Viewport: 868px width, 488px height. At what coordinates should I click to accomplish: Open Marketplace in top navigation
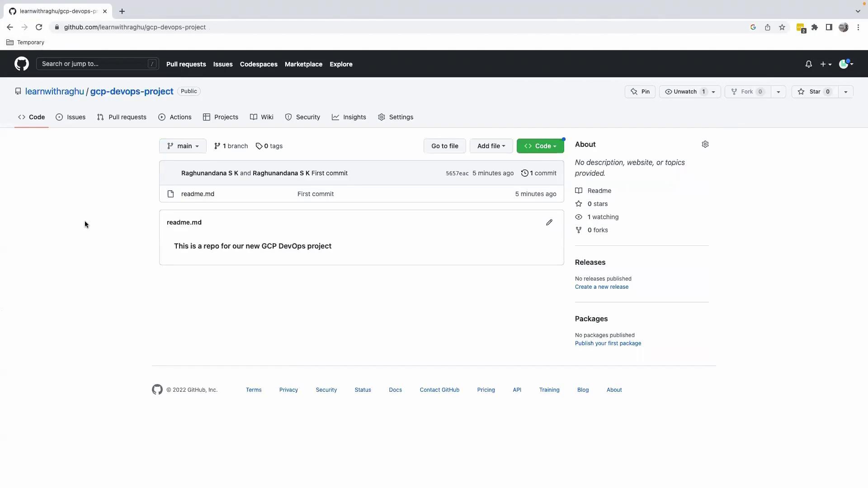[x=303, y=64]
